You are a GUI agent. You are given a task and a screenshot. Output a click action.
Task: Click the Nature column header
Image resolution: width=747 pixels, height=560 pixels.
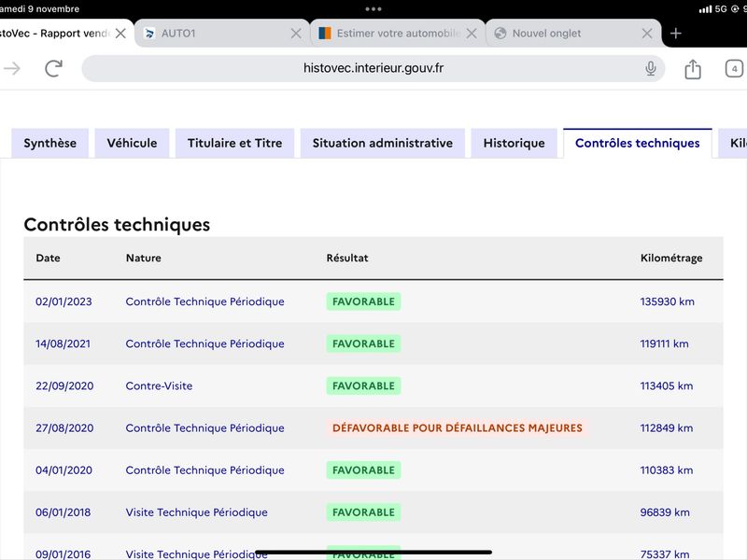pyautogui.click(x=144, y=259)
